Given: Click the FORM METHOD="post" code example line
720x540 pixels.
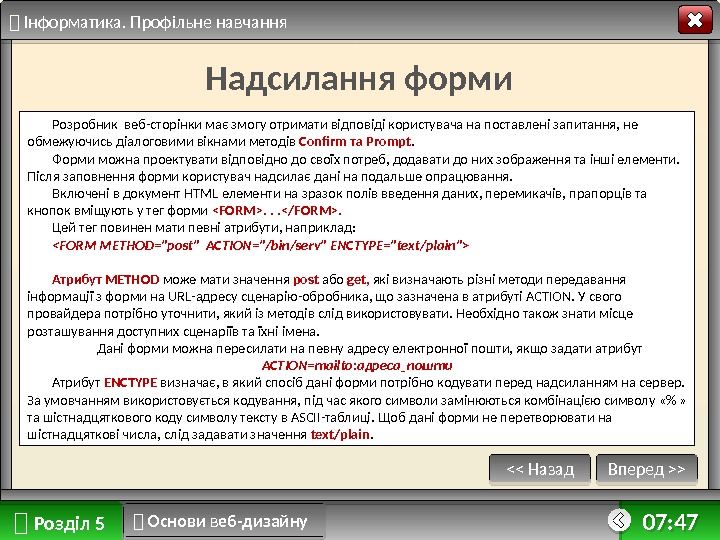Looking at the screenshot, I should click(261, 245).
